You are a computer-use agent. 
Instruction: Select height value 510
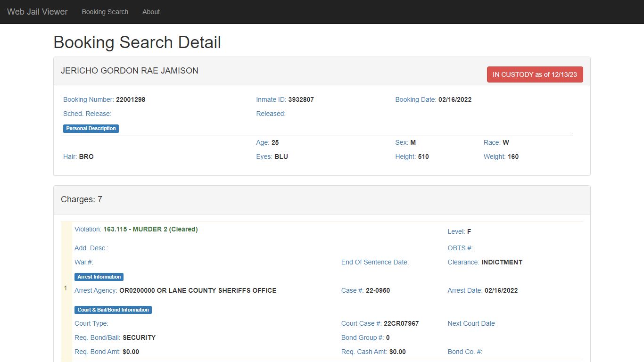(423, 156)
